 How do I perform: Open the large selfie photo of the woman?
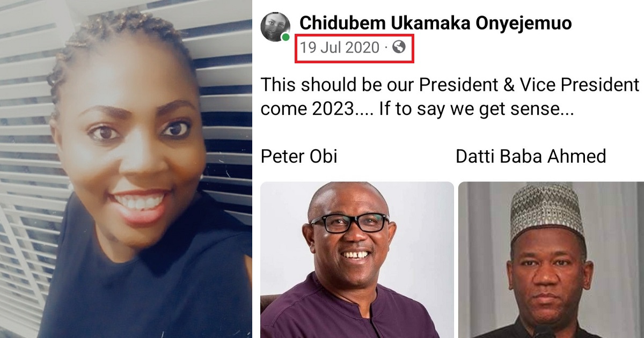tap(126, 169)
